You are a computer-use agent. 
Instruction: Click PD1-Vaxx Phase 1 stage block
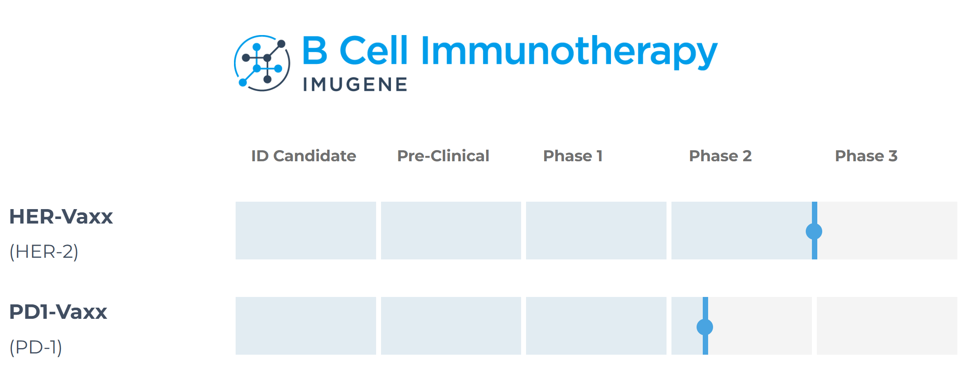(596, 326)
